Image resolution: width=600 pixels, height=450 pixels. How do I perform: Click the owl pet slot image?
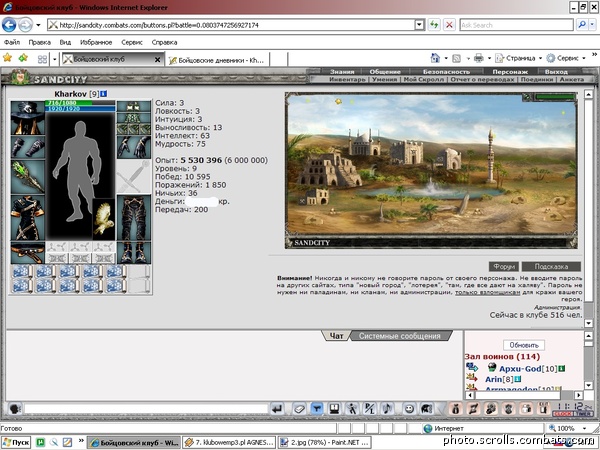(104, 219)
